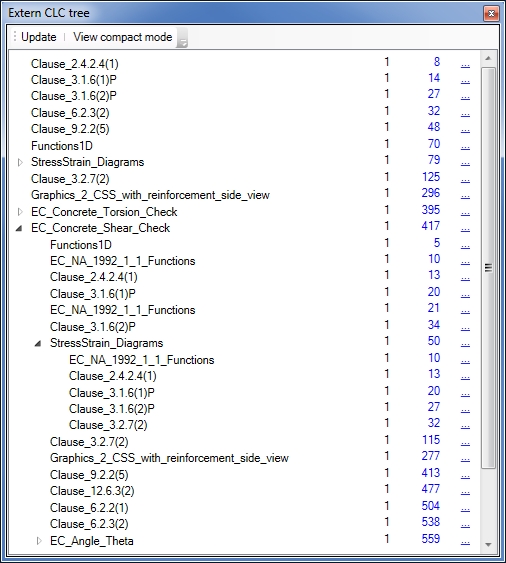Expand the top-level StressStrain_Diagrams node
The image size is (506, 563).
point(20,163)
